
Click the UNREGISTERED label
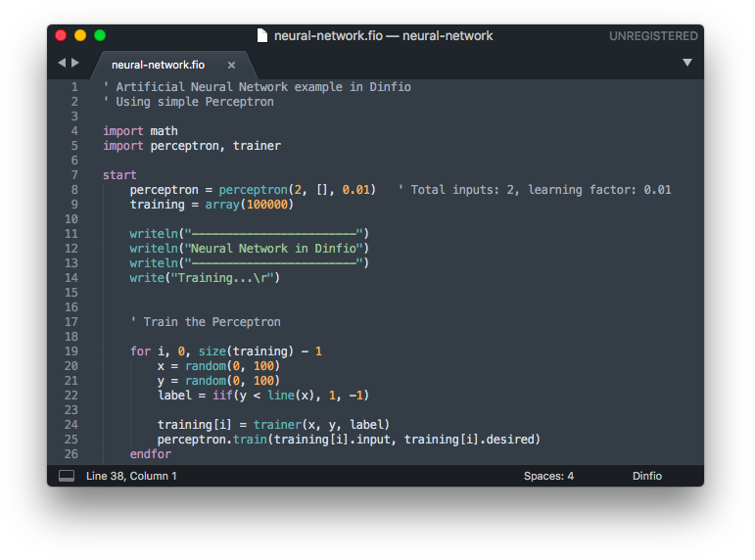pyautogui.click(x=653, y=36)
